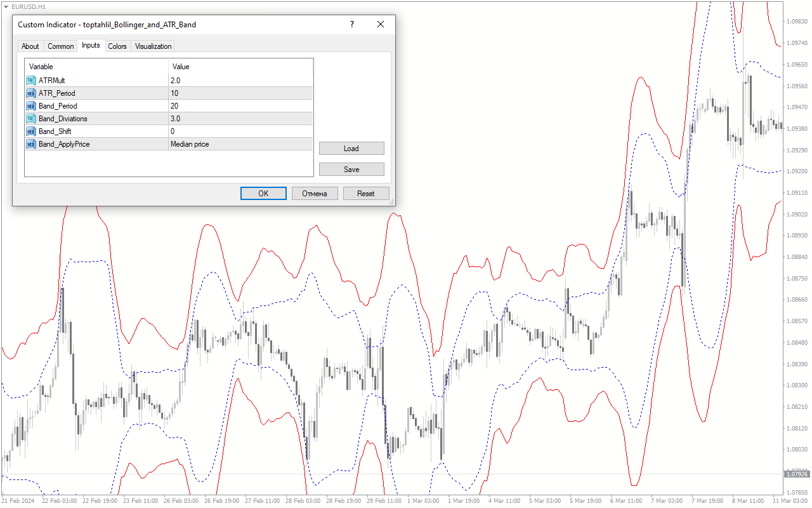The image size is (812, 508).
Task: Click the Band_Diviations double type icon
Action: pos(30,119)
